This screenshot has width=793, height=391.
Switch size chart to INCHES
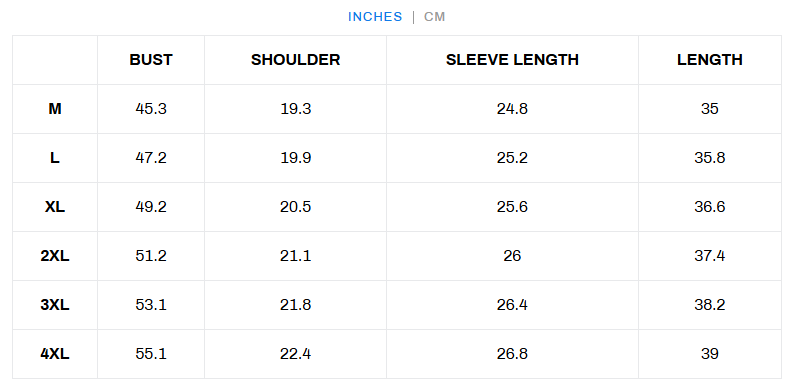point(375,17)
